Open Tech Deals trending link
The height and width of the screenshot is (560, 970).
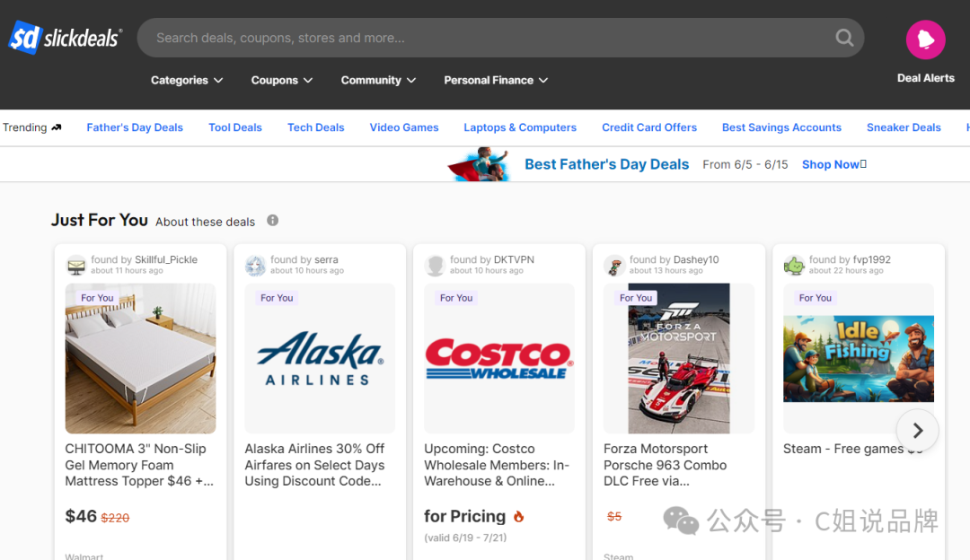315,127
